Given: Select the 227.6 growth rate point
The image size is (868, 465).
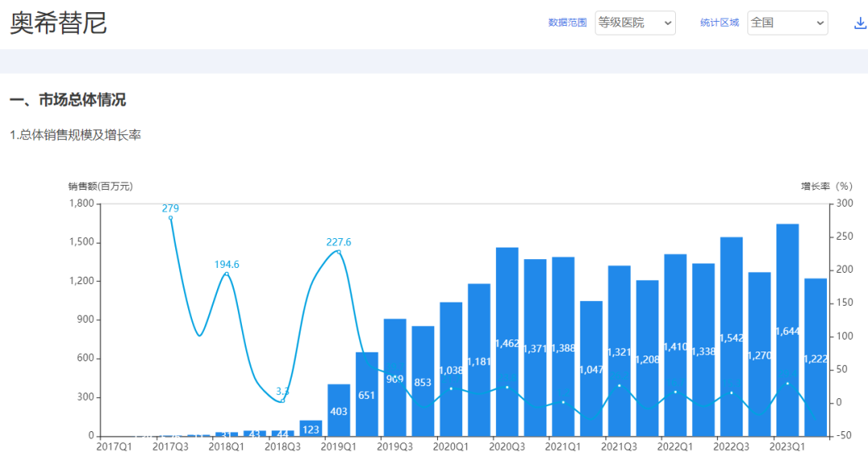Looking at the screenshot, I should [339, 252].
